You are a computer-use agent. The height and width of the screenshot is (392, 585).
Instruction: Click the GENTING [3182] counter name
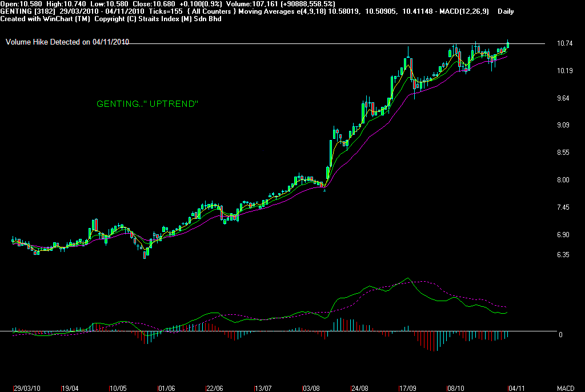point(27,11)
